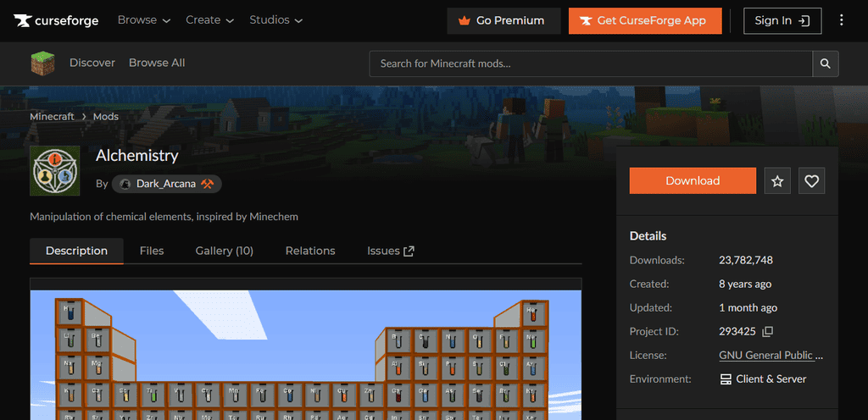Image resolution: width=868 pixels, height=420 pixels.
Task: Click the Alchemistry mod logo
Action: click(55, 171)
